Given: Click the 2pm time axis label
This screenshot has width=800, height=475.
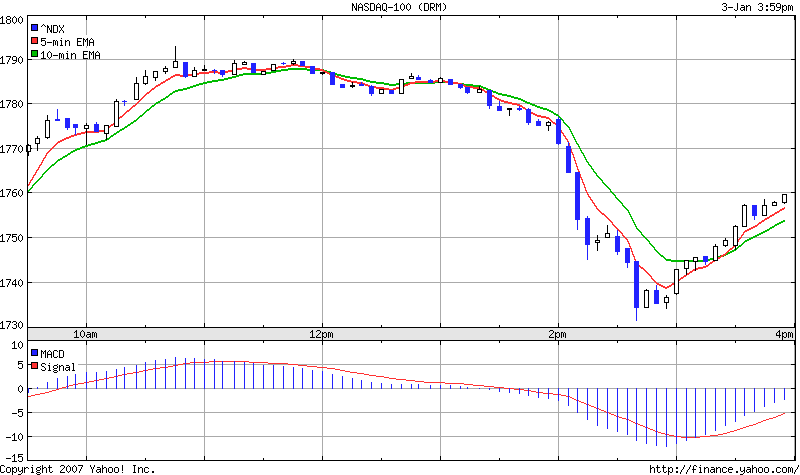Looking at the screenshot, I should [557, 335].
